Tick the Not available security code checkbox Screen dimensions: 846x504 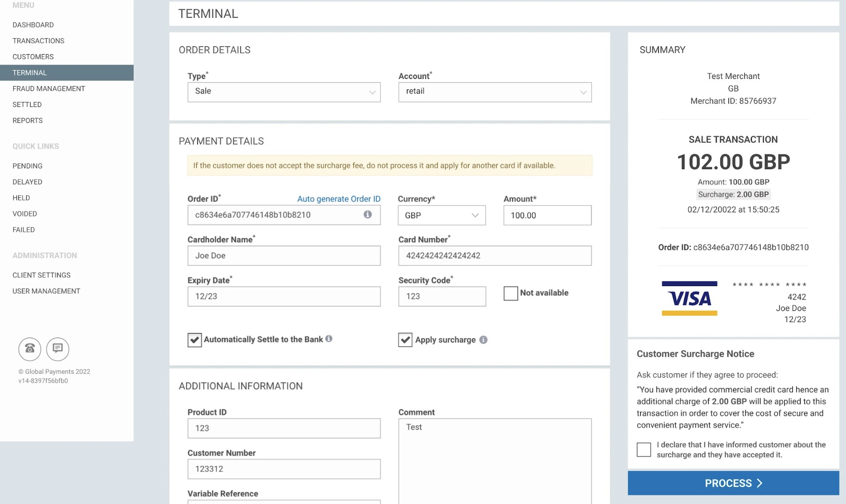click(x=510, y=293)
